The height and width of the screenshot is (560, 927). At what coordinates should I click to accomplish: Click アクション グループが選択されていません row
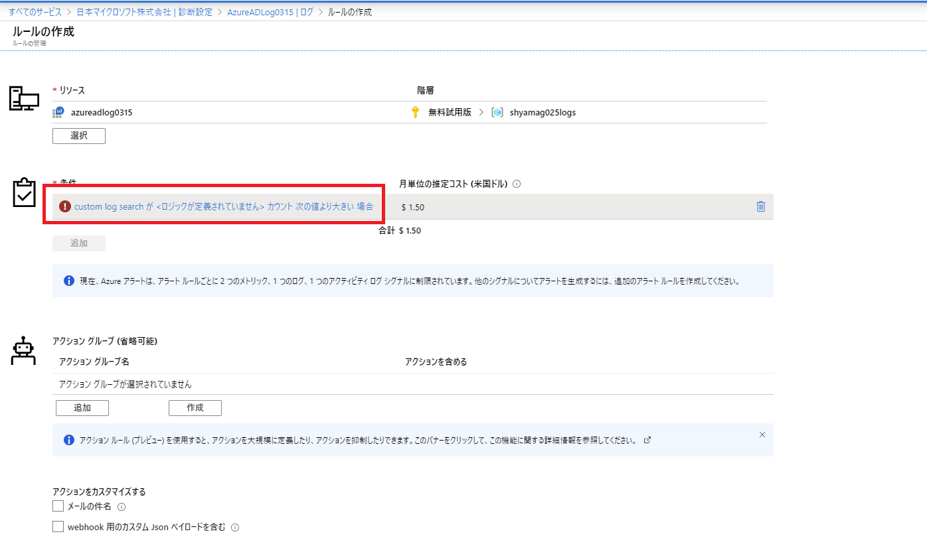tap(413, 384)
